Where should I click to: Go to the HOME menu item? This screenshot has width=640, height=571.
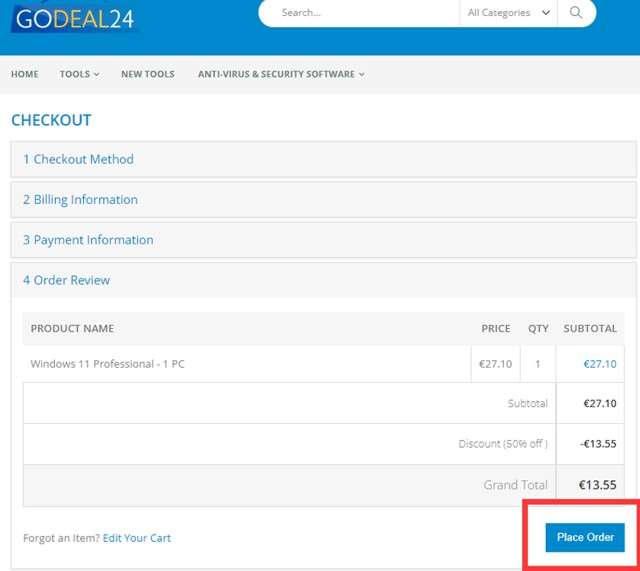click(x=25, y=74)
